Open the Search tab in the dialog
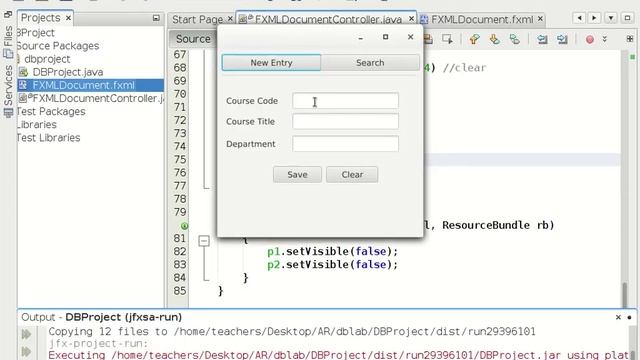 click(370, 62)
